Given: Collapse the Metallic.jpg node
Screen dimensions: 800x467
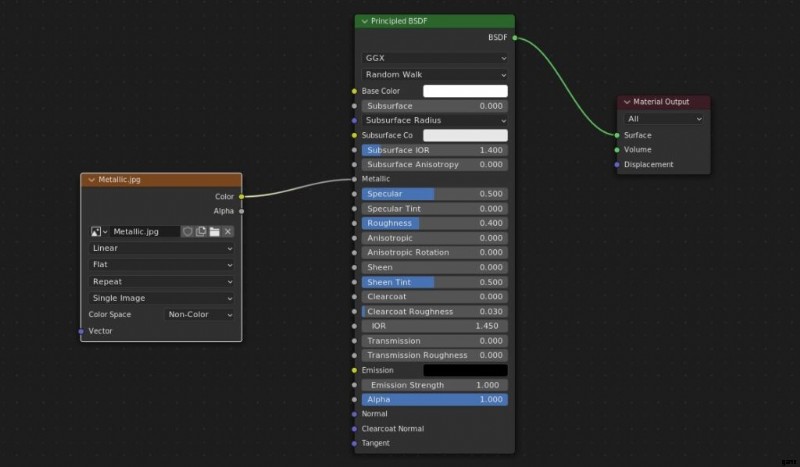Looking at the screenshot, I should (x=90, y=180).
